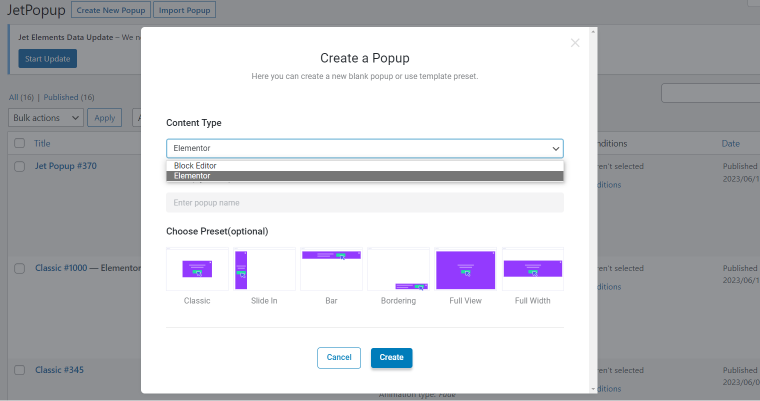Show All (16) popups filter
The image size is (760, 401).
[21, 97]
